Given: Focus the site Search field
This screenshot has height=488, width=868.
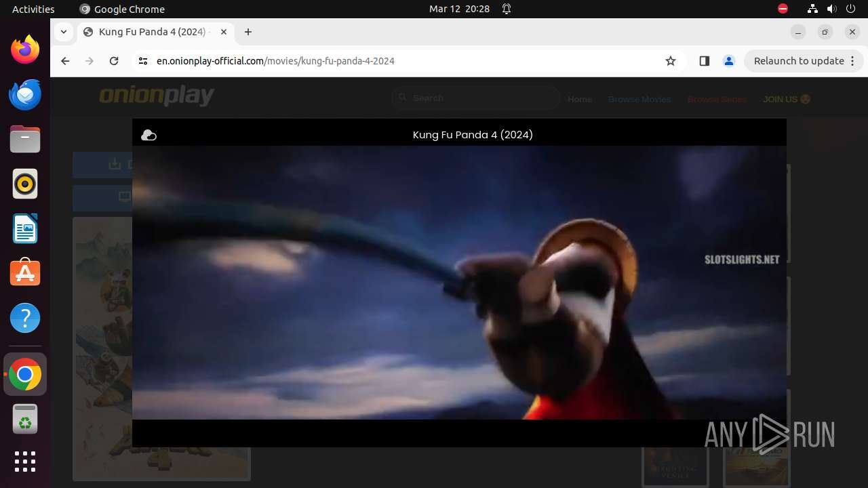Looking at the screenshot, I should pyautogui.click(x=476, y=98).
